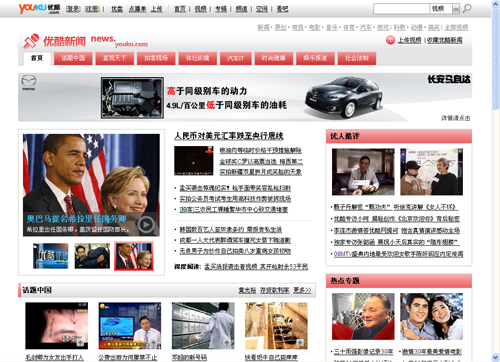Click the dark thumbnail beside the headline list

tap(194, 161)
